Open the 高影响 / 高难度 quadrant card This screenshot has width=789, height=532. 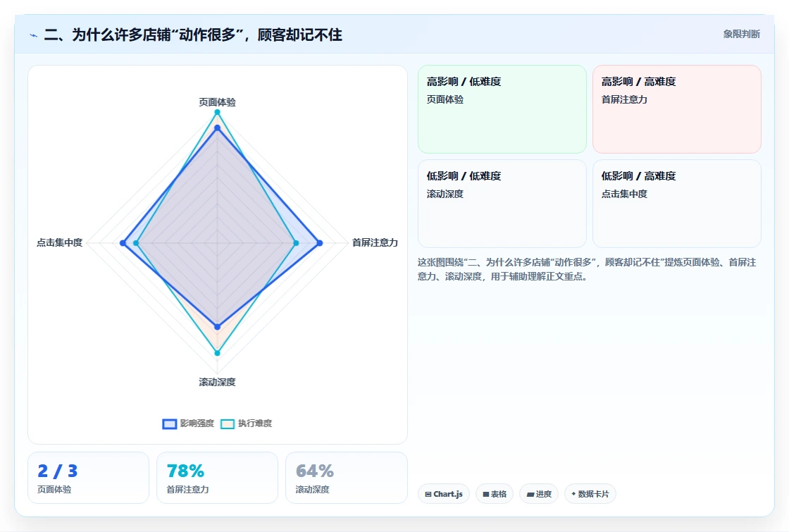[x=677, y=109]
